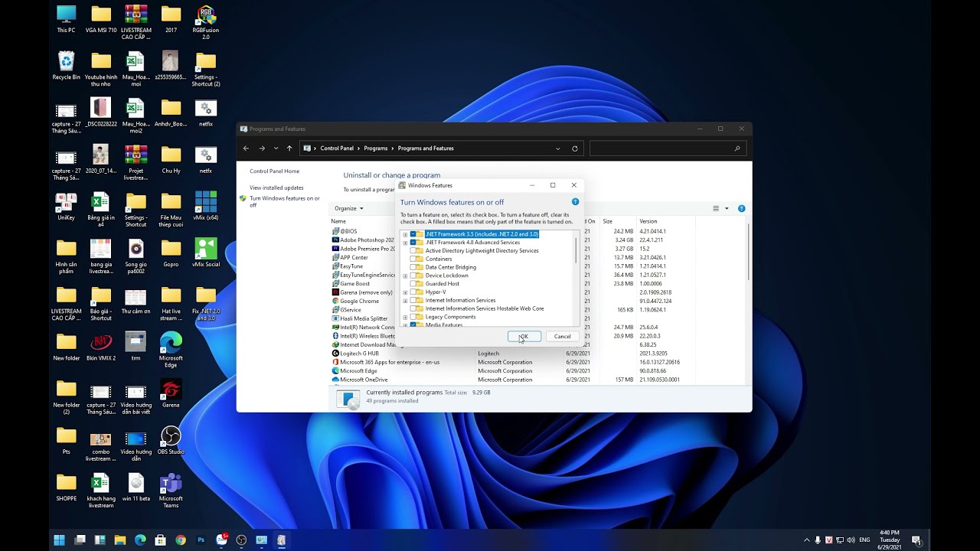Viewport: 980px width, 551px height.
Task: Open help icon in Windows Features dialog
Action: 575,202
